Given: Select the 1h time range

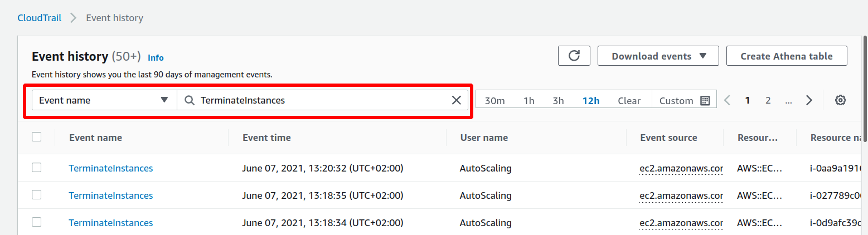Looking at the screenshot, I should 528,101.
